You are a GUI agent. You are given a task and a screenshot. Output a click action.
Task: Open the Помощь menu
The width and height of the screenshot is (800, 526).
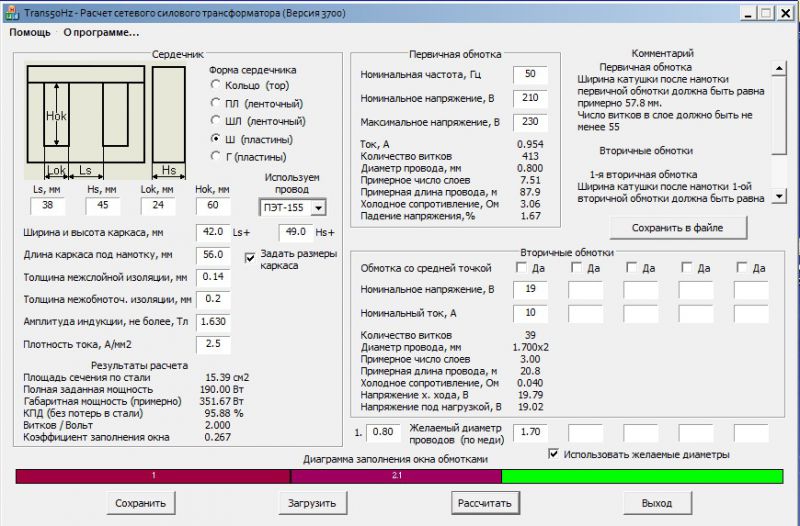30,32
